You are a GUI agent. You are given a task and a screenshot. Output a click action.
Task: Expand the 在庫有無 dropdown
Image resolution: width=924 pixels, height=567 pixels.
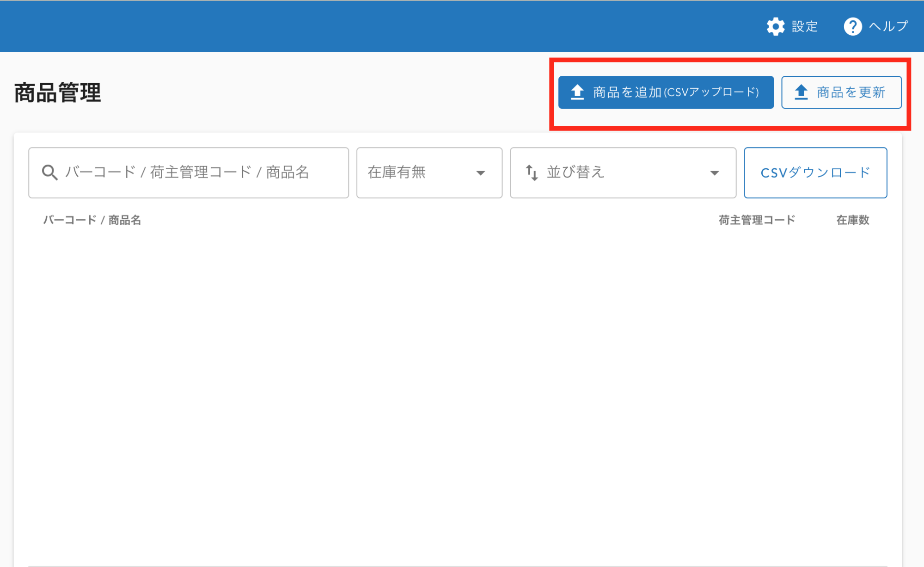[x=428, y=173]
